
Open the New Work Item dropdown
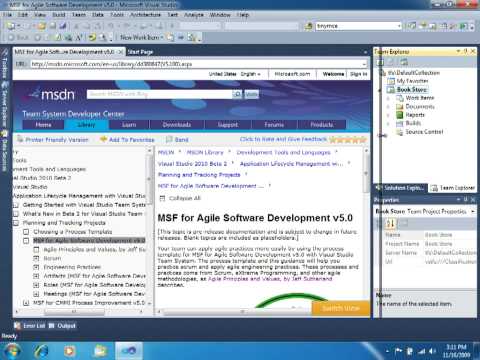click(162, 38)
